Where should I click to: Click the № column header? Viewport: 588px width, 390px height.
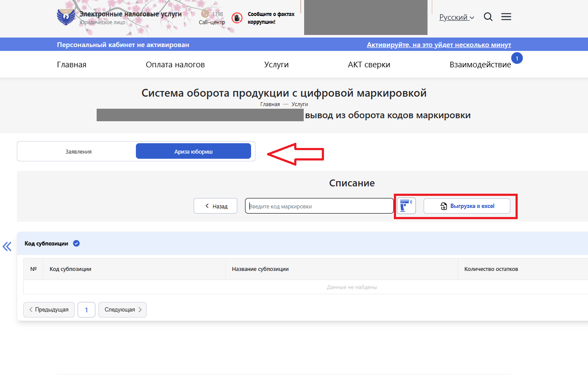tap(33, 269)
